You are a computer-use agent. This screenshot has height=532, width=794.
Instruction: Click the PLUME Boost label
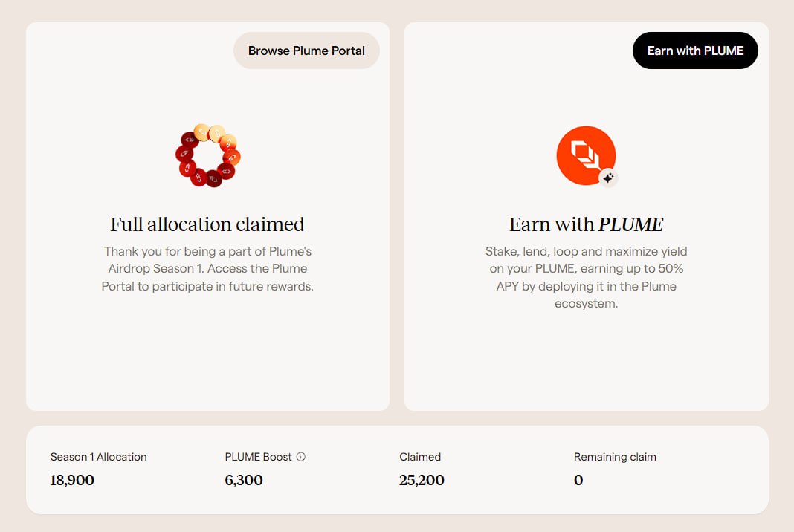click(x=258, y=456)
